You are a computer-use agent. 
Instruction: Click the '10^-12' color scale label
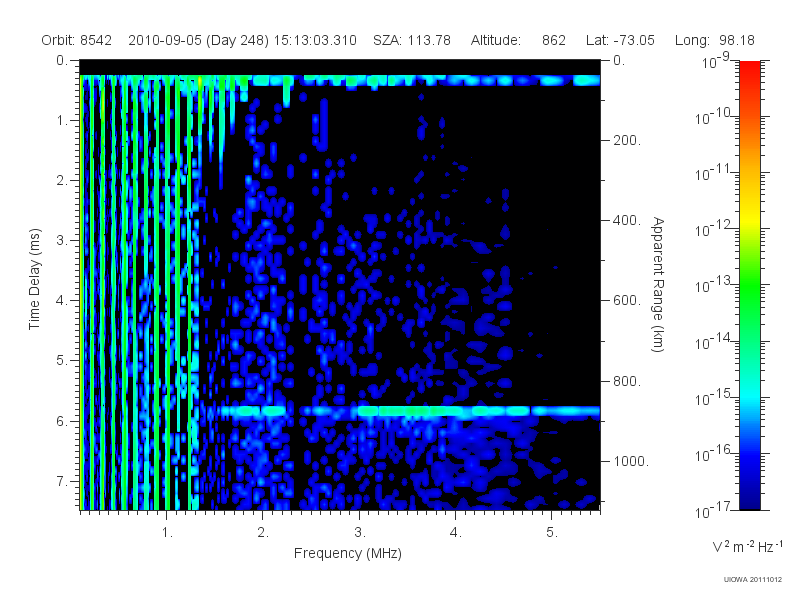713,229
